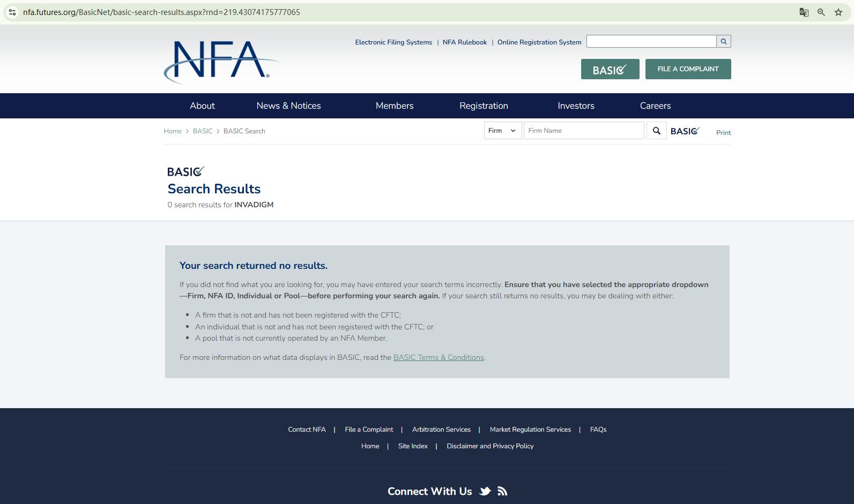Click File a Complaint footer link
Viewport: 854px width, 504px height.
(x=369, y=430)
